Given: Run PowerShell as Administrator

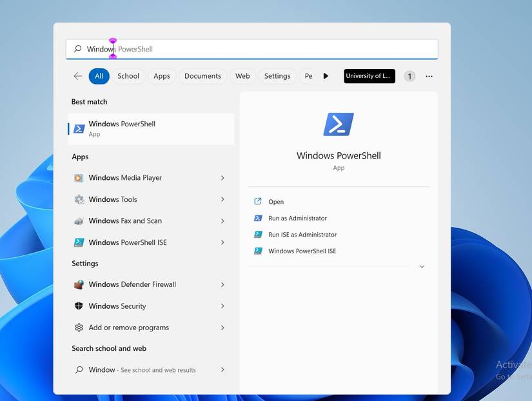Looking at the screenshot, I should (297, 218).
